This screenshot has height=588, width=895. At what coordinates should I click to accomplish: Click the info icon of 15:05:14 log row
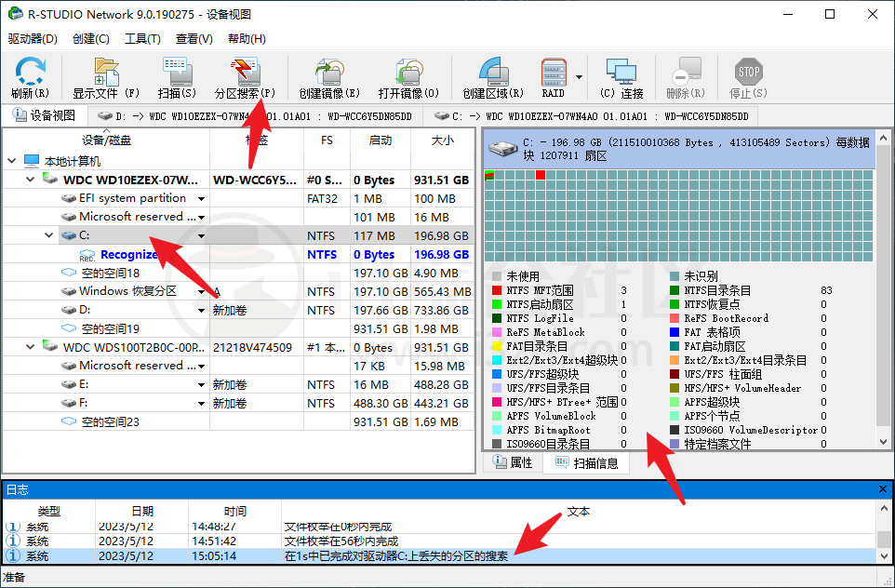coord(13,555)
